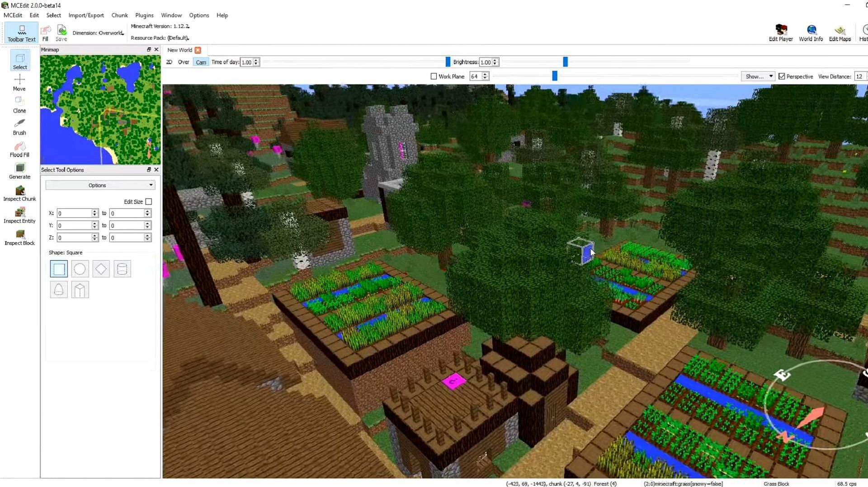Screen dimensions: 868x487
Task: Open the Resource Pack dropdown
Action: 160,38
